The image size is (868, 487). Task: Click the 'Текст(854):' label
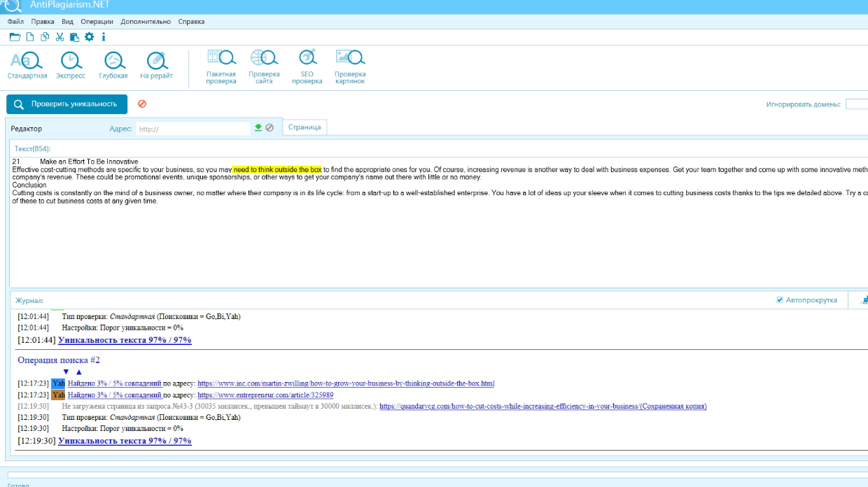[x=32, y=148]
